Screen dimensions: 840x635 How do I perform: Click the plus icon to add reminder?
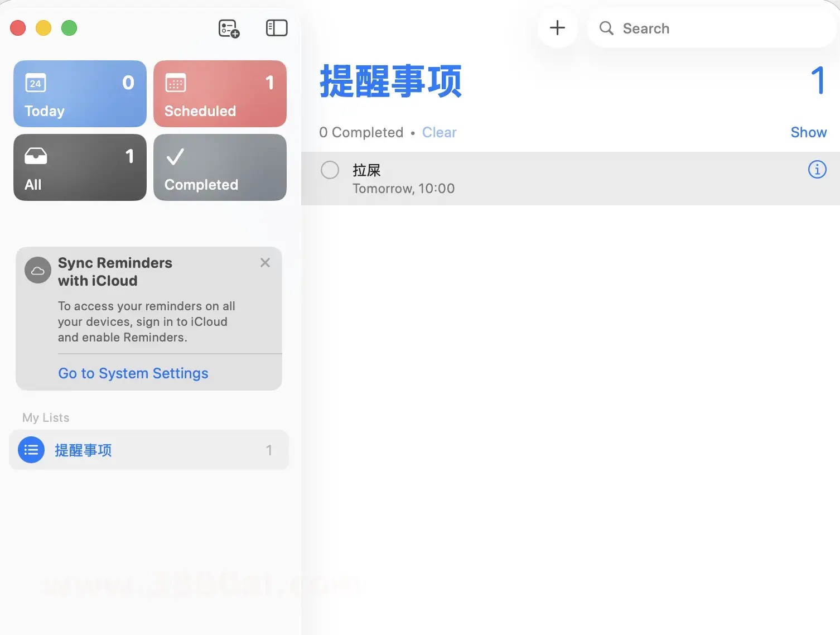[x=557, y=28]
